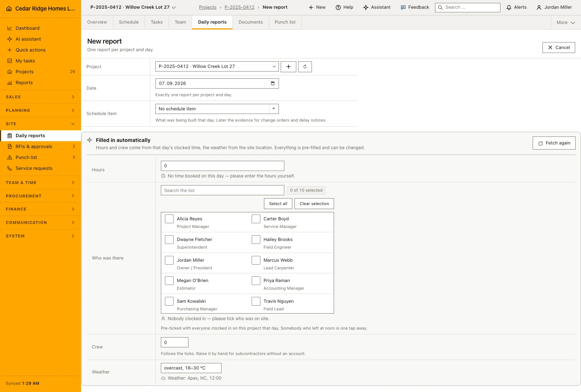
Task: Switch to the Schedule tab
Action: tap(129, 22)
